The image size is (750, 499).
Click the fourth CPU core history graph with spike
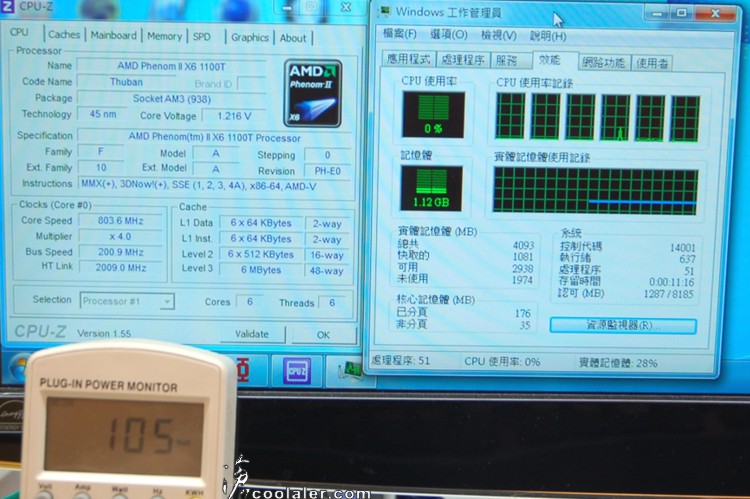pos(616,117)
